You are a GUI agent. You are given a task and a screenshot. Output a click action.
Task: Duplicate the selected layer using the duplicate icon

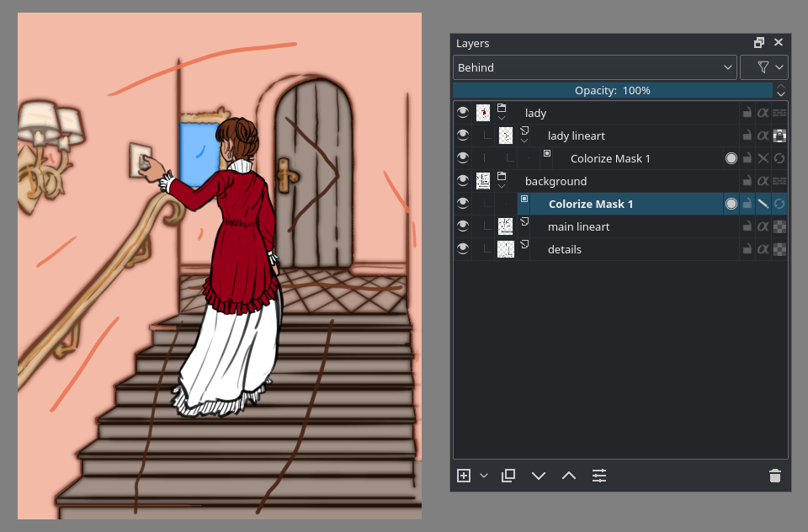coord(508,476)
